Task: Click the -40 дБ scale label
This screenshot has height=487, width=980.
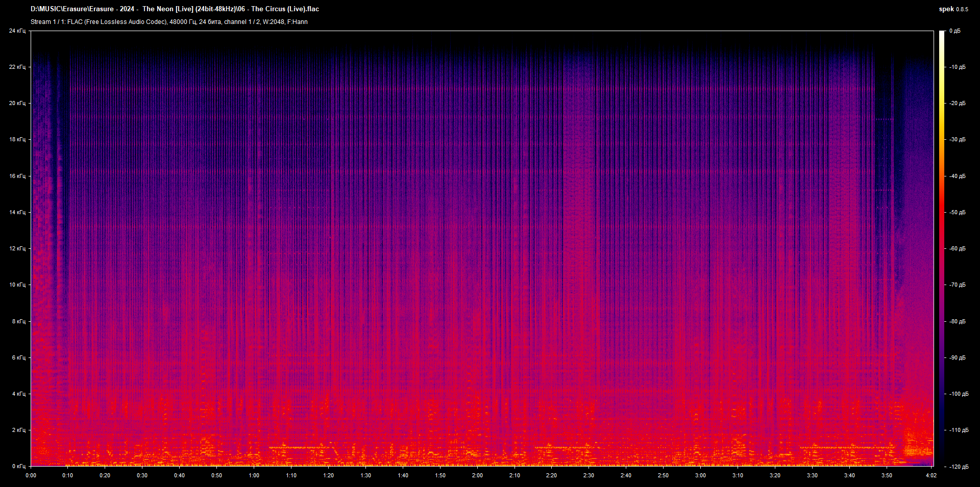Action: pyautogui.click(x=958, y=176)
